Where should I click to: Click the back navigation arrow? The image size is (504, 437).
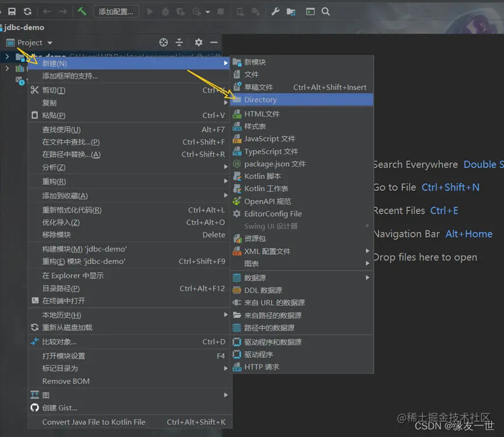coord(47,12)
